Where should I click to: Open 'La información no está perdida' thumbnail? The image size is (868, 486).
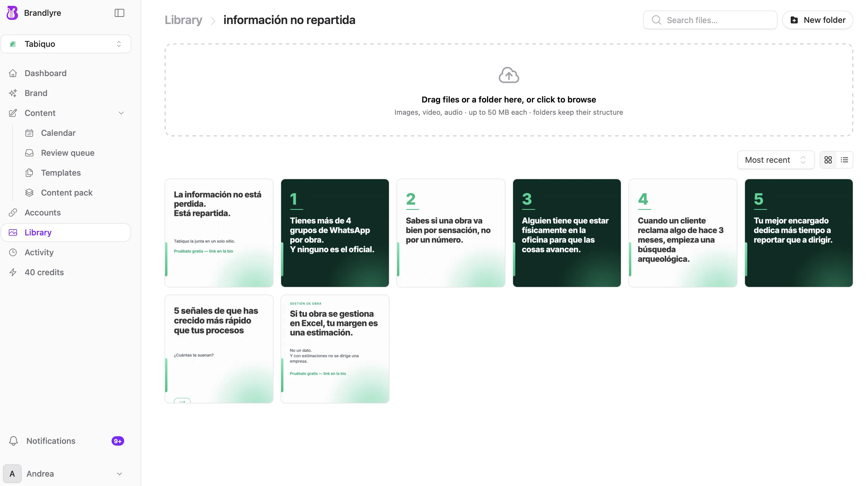219,233
